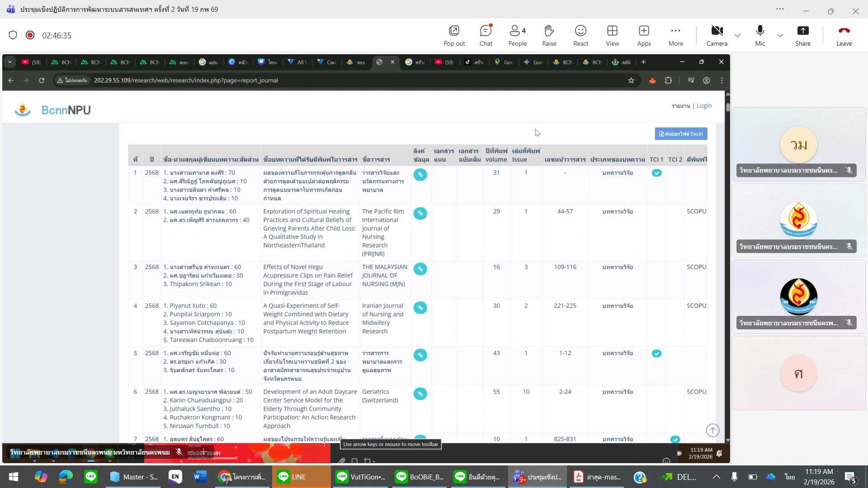Expand the Camera options dropdown arrow
Viewport: 868px width, 488px height.
(737, 35)
